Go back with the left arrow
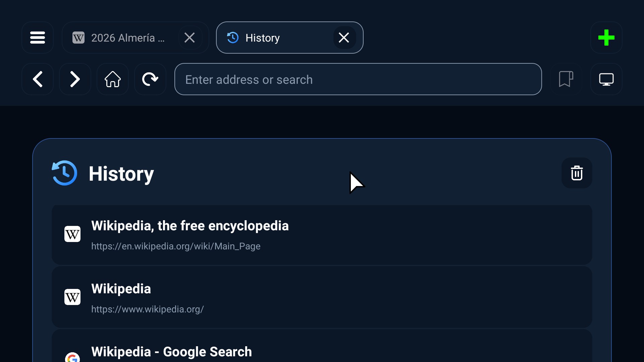This screenshot has height=362, width=644. (x=38, y=79)
